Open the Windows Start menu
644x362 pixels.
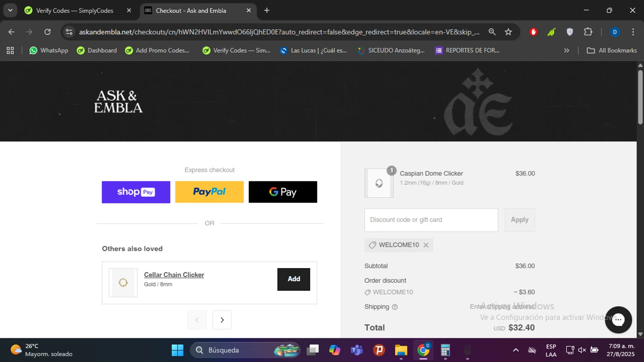tap(177, 350)
